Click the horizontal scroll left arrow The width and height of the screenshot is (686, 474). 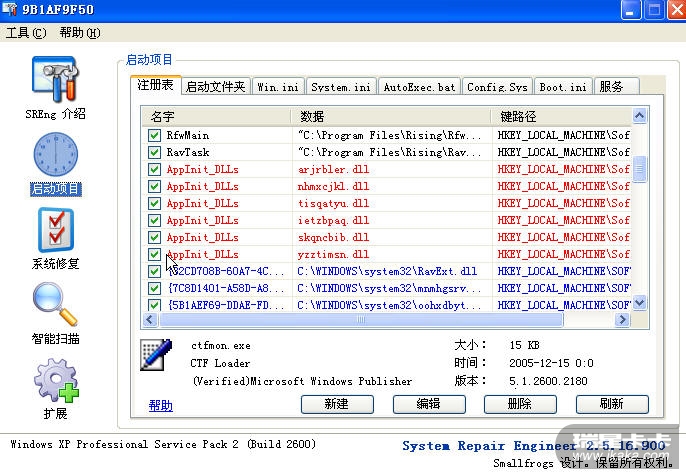click(x=150, y=320)
